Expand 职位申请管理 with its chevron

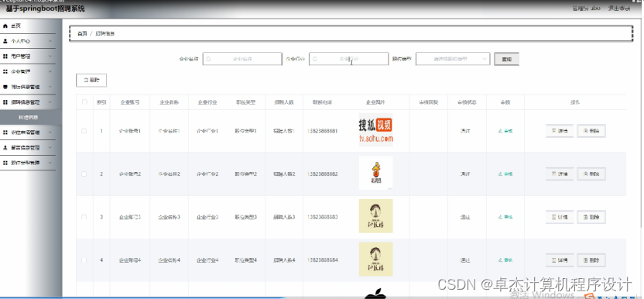click(x=50, y=132)
